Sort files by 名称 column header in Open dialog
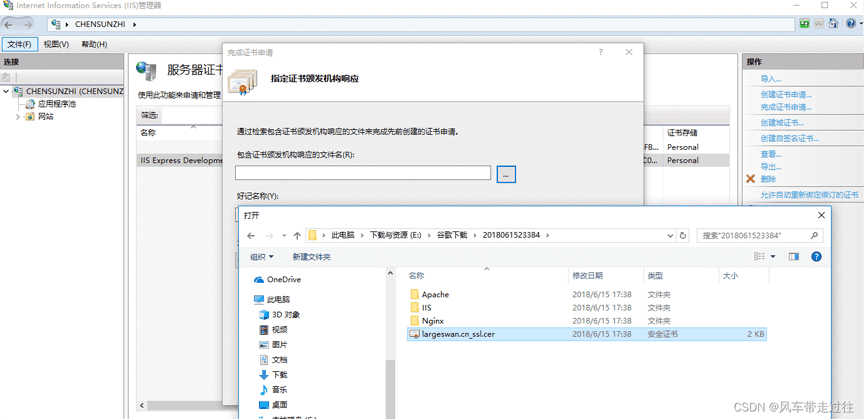 tap(417, 275)
